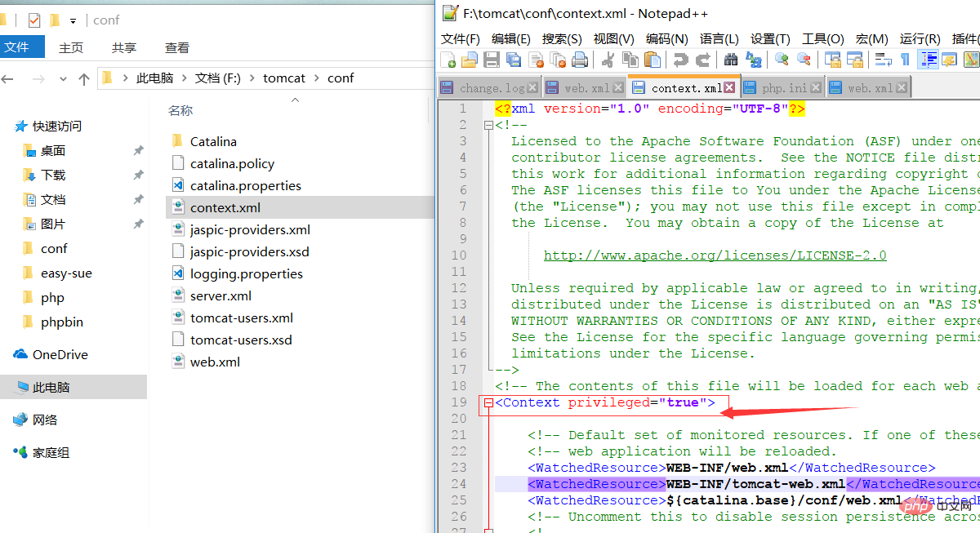Select server.xml in the file list
Viewport: 980px width, 533px height.
tap(220, 295)
